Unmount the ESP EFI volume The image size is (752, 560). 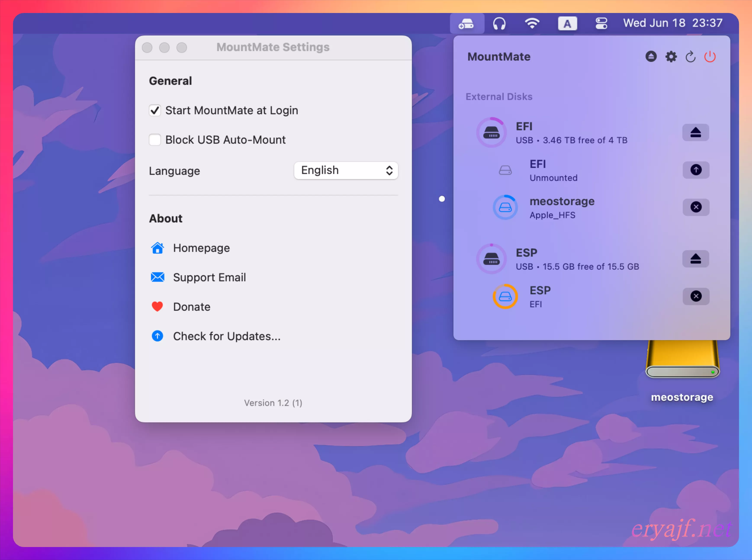pyautogui.click(x=696, y=296)
